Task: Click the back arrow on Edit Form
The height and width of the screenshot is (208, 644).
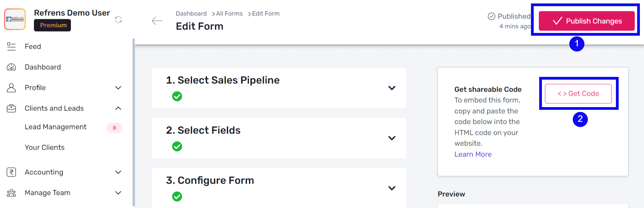Action: point(157,21)
